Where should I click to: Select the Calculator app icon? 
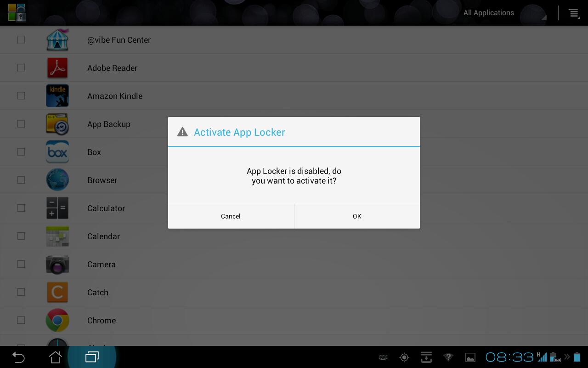(x=57, y=208)
